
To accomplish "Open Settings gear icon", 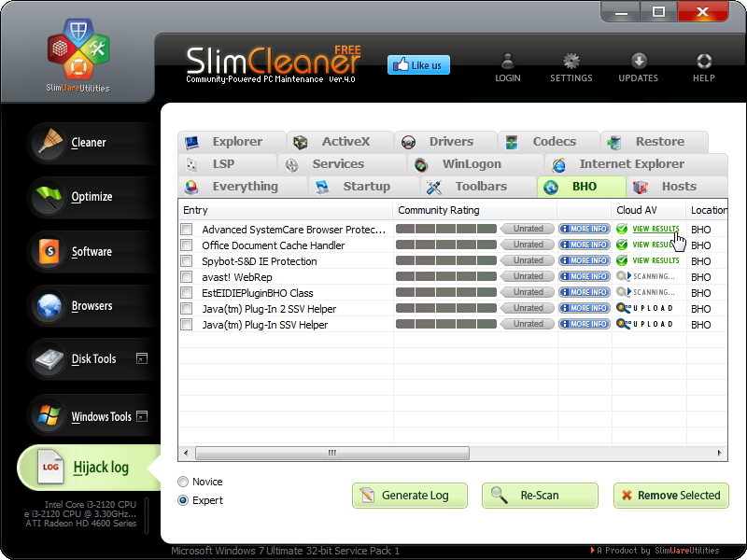I will click(571, 62).
